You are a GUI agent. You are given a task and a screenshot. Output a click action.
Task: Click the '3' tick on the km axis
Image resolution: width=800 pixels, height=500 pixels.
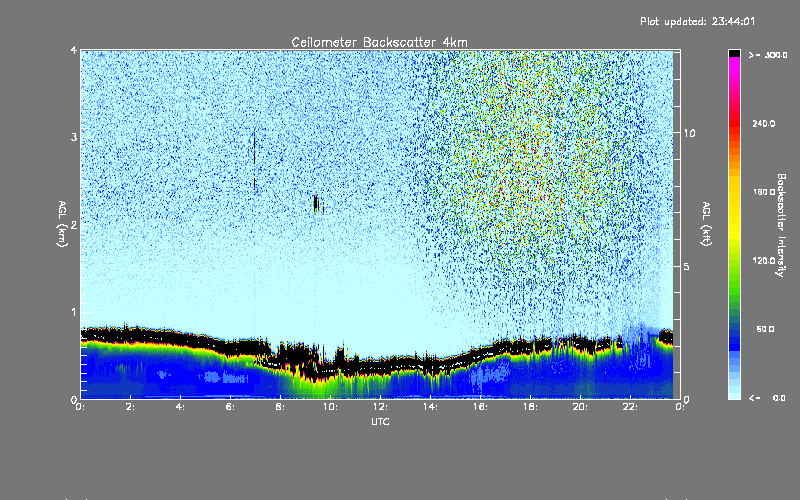coord(74,137)
